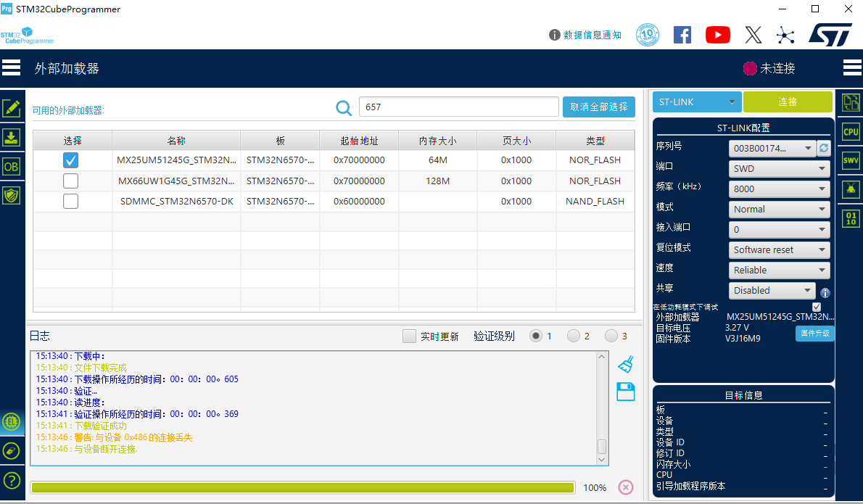Select the 0x60000000 start address cell
The image size is (863, 504).
tap(359, 202)
